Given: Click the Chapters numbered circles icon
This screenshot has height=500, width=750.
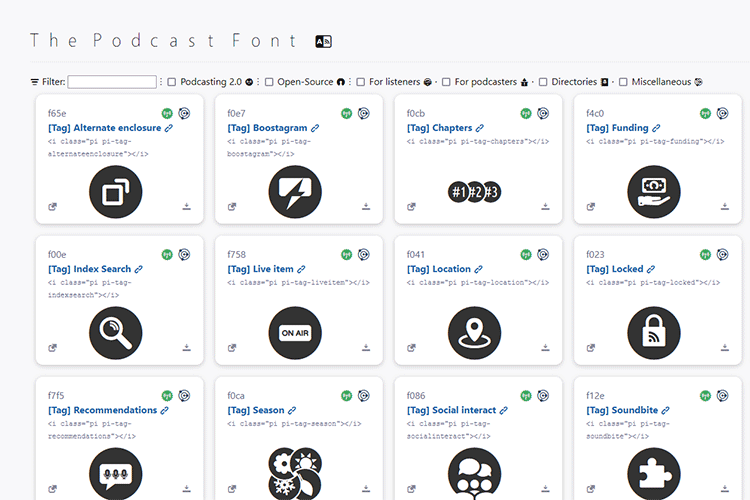Looking at the screenshot, I should (x=474, y=191).
